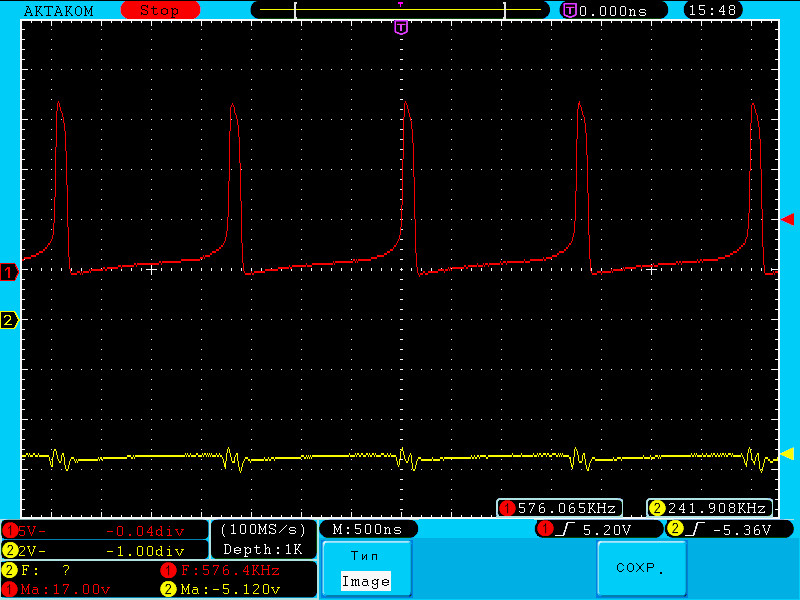
Task: Click the M:500ns timebase readout
Action: click(367, 529)
